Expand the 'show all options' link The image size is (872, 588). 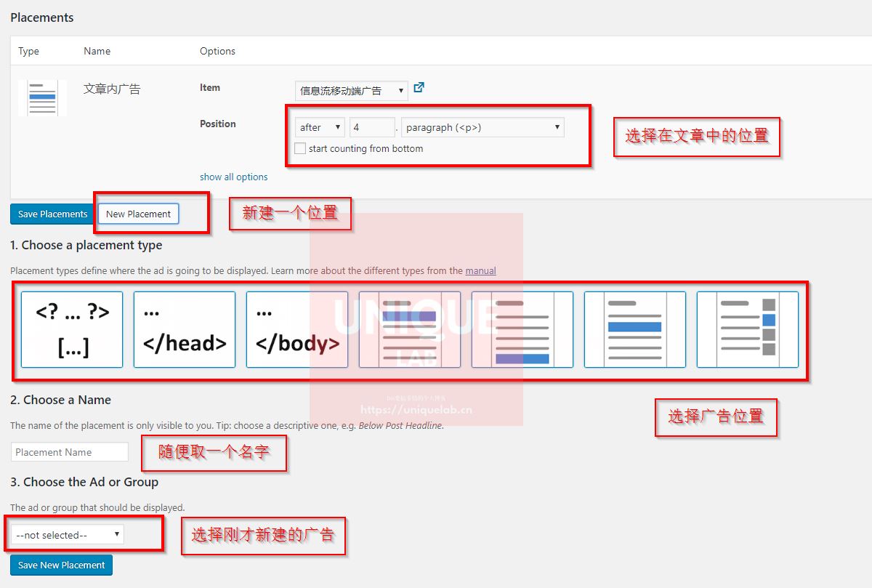click(x=233, y=177)
